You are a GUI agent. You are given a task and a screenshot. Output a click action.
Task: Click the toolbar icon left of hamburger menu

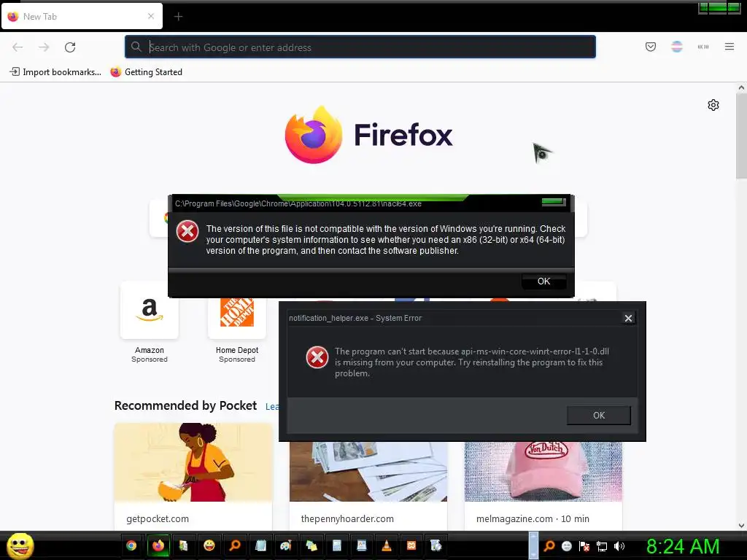pos(703,47)
